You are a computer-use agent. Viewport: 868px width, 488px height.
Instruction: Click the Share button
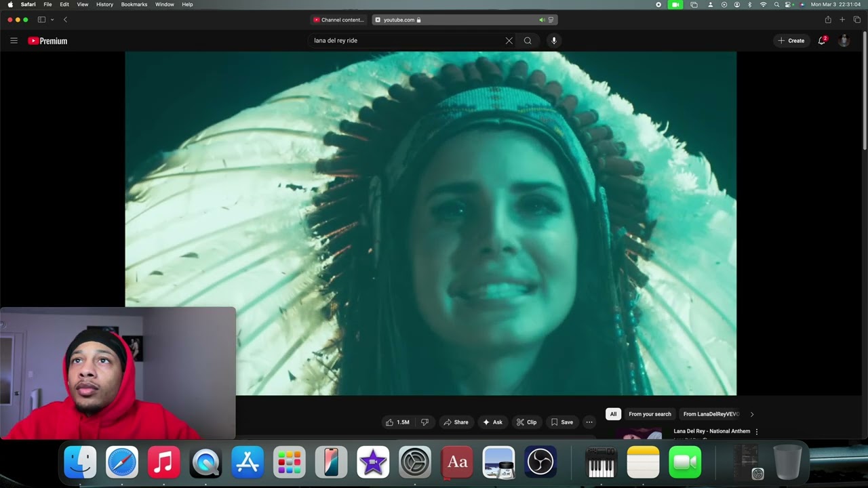pos(456,422)
